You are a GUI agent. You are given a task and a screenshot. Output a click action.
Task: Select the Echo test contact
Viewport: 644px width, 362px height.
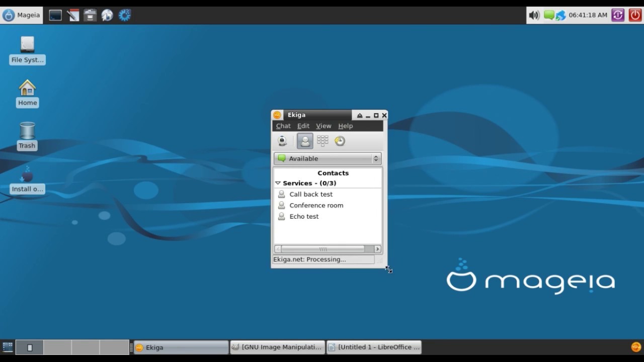304,216
